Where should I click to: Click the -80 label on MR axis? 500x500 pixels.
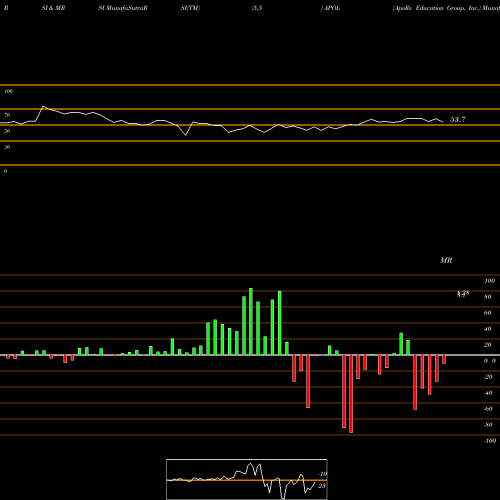click(x=488, y=425)
